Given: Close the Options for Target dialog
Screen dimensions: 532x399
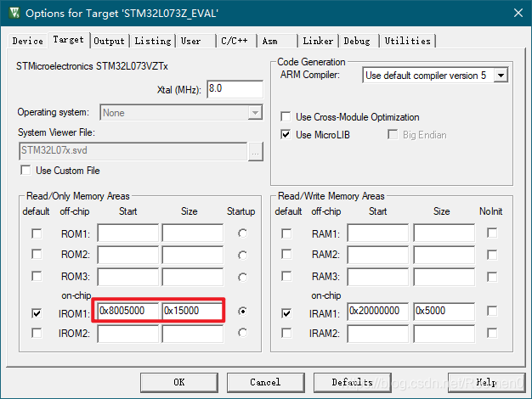Looking at the screenshot, I should (518, 14).
